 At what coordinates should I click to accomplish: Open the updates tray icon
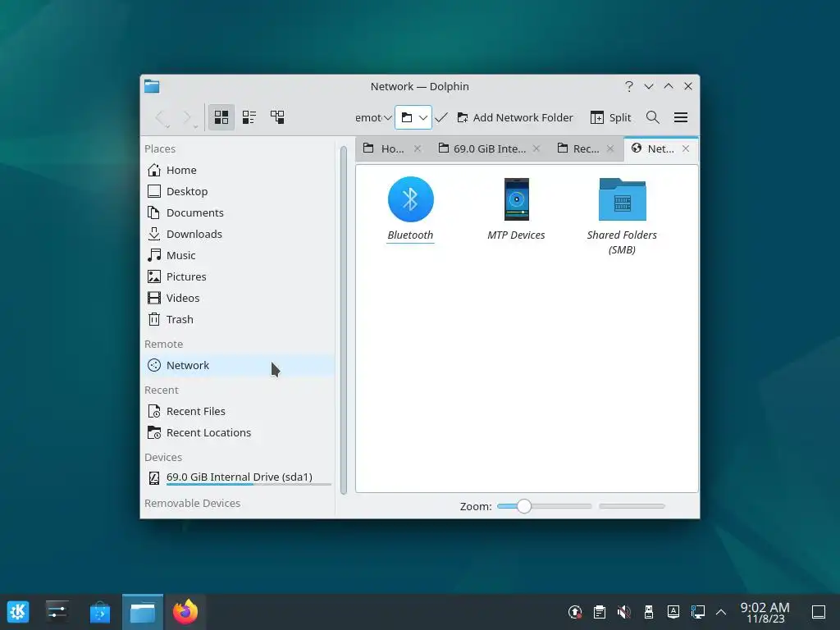(x=575, y=612)
